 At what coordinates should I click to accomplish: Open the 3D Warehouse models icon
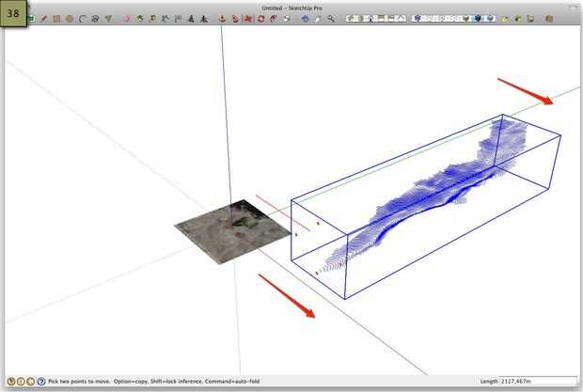[549, 19]
